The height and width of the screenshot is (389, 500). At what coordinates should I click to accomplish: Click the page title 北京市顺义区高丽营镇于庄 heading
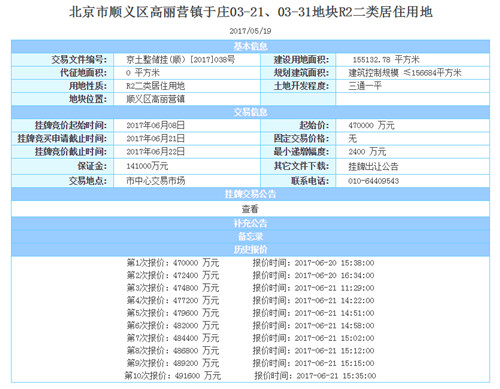[x=251, y=12]
